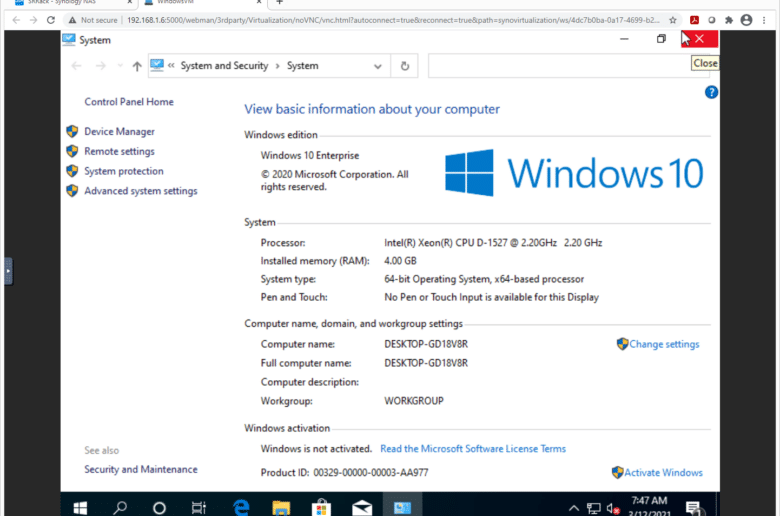This screenshot has height=516, width=780.
Task: Reload the browser page
Action: [51, 20]
